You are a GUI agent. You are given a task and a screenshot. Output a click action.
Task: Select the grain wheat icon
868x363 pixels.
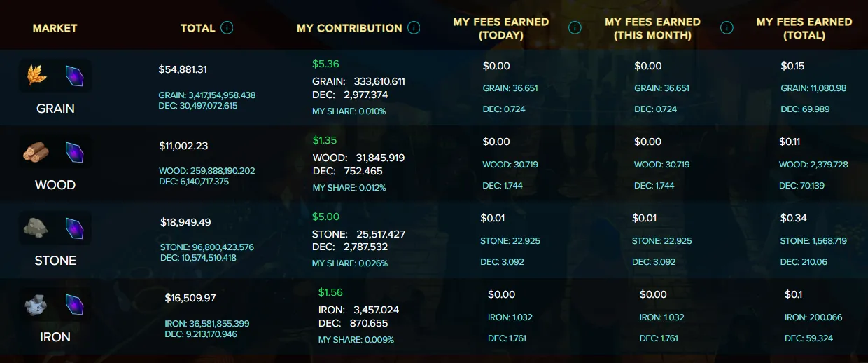point(36,76)
